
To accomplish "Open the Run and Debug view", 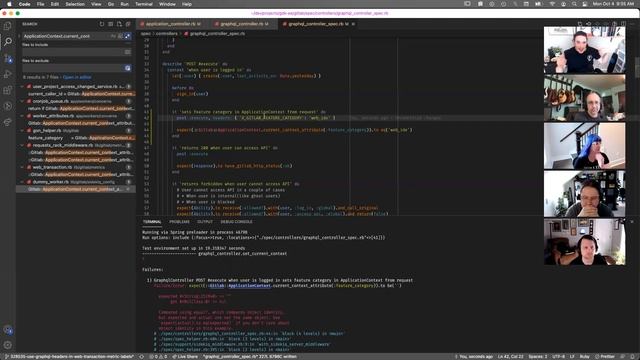I will click(x=7, y=74).
